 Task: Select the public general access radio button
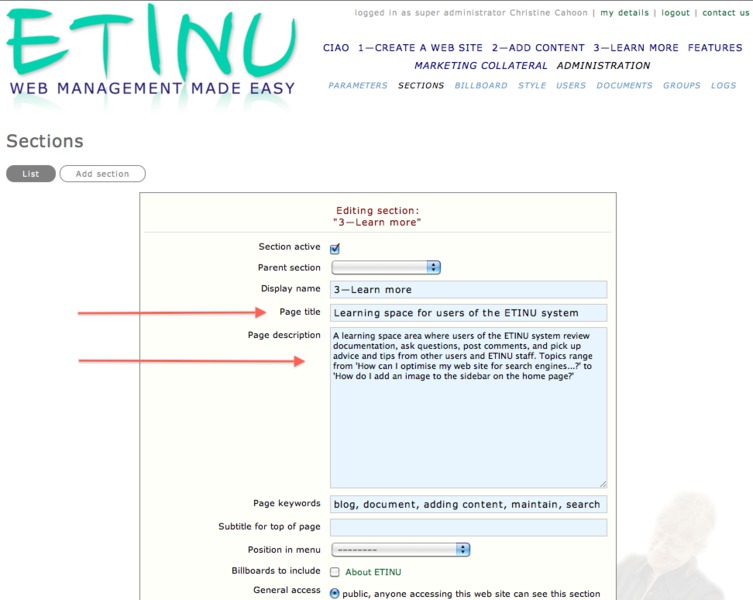(x=335, y=592)
